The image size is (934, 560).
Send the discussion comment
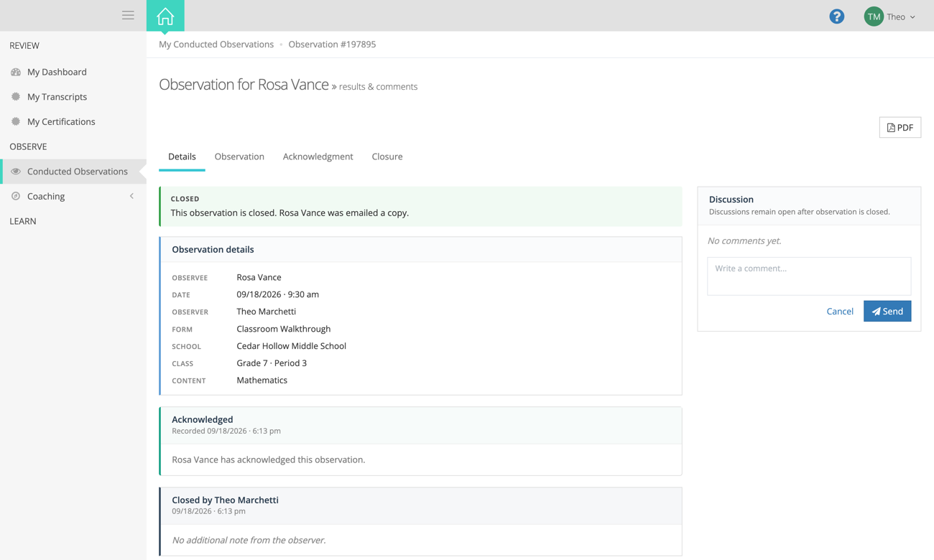(887, 311)
